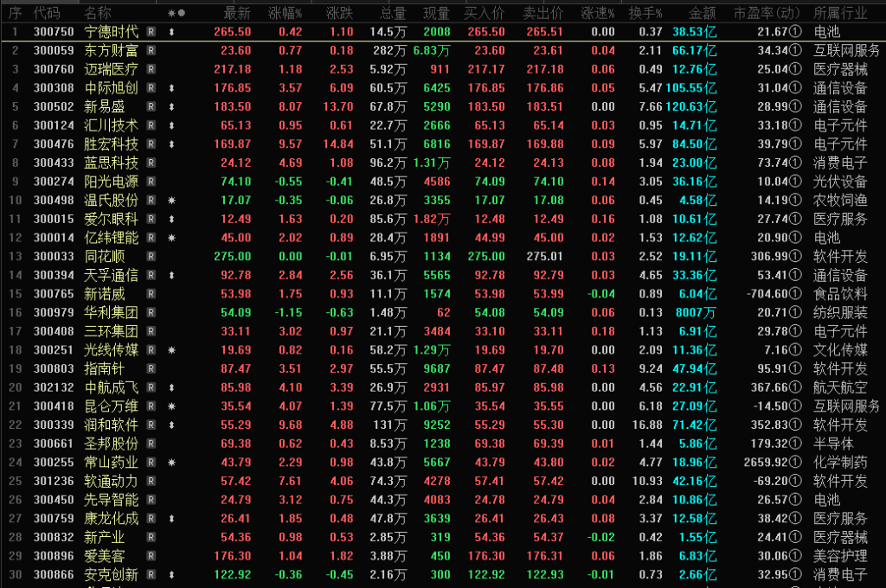Click the circled-1 icon after P/E 367.66
The width and height of the screenshot is (886, 588).
click(796, 387)
